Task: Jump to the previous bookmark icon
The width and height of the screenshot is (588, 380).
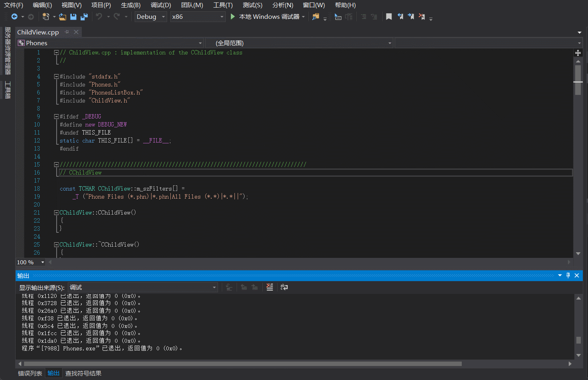Action: pyautogui.click(x=400, y=16)
